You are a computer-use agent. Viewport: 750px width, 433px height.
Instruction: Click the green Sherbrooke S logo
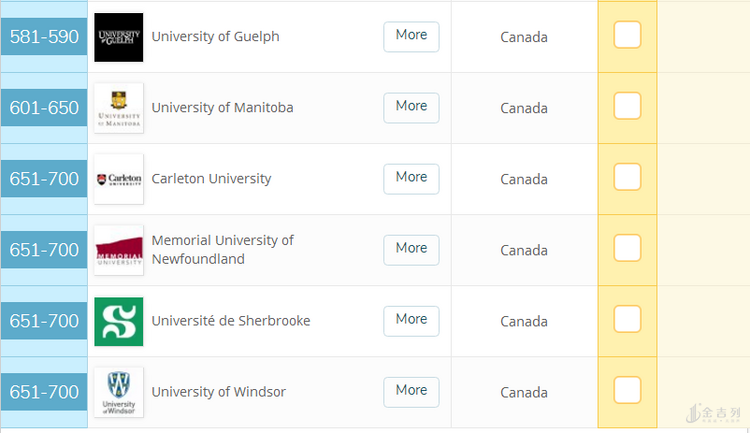[119, 322]
